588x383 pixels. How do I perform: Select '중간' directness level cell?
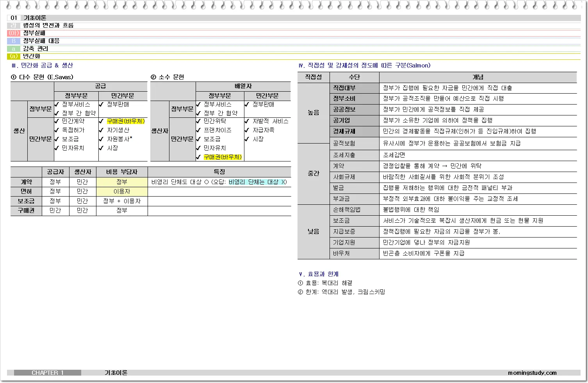coord(314,174)
